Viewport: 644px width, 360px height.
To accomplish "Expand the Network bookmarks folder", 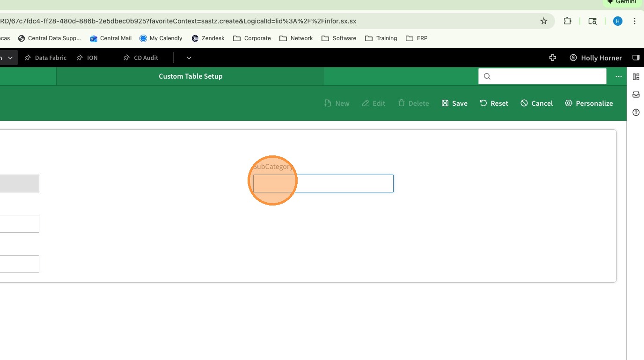I will click(x=296, y=38).
